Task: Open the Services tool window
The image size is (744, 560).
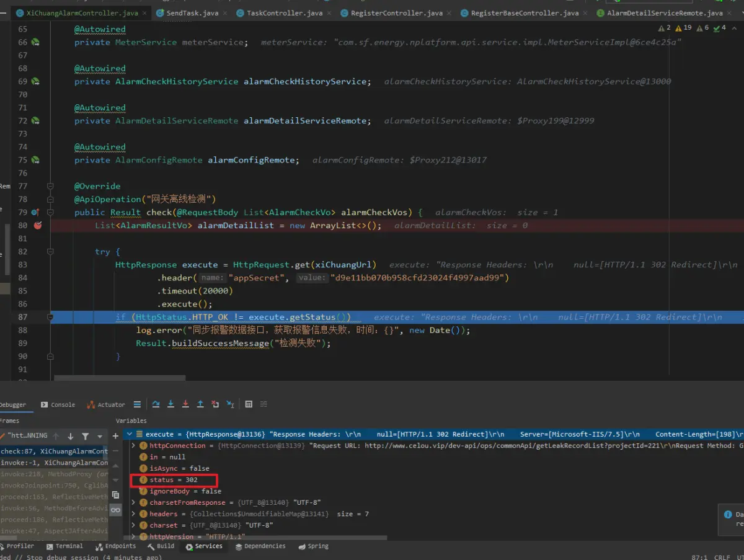Action: (204, 546)
